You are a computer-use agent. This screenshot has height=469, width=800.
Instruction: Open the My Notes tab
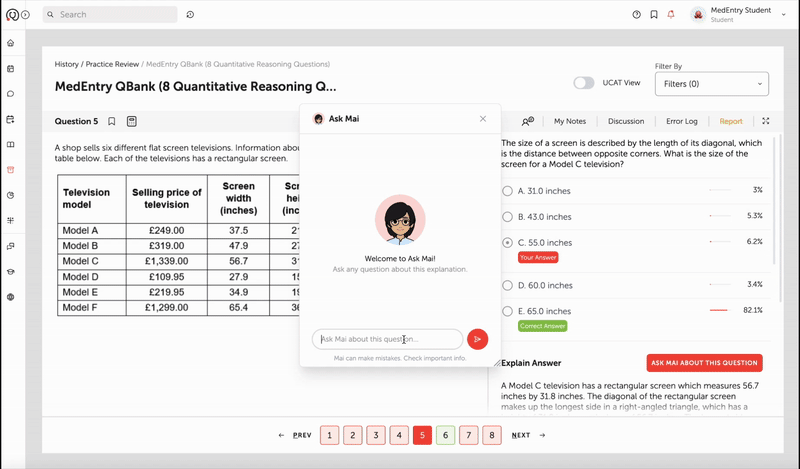point(570,121)
